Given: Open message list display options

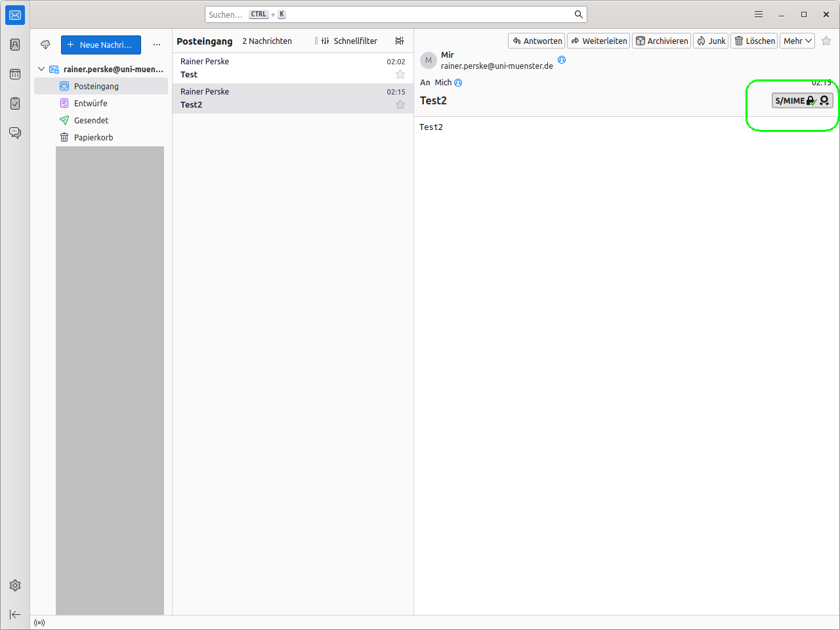Looking at the screenshot, I should click(399, 41).
